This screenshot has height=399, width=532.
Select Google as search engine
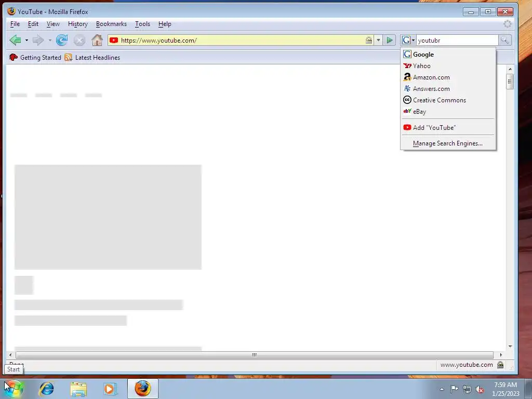(448, 54)
